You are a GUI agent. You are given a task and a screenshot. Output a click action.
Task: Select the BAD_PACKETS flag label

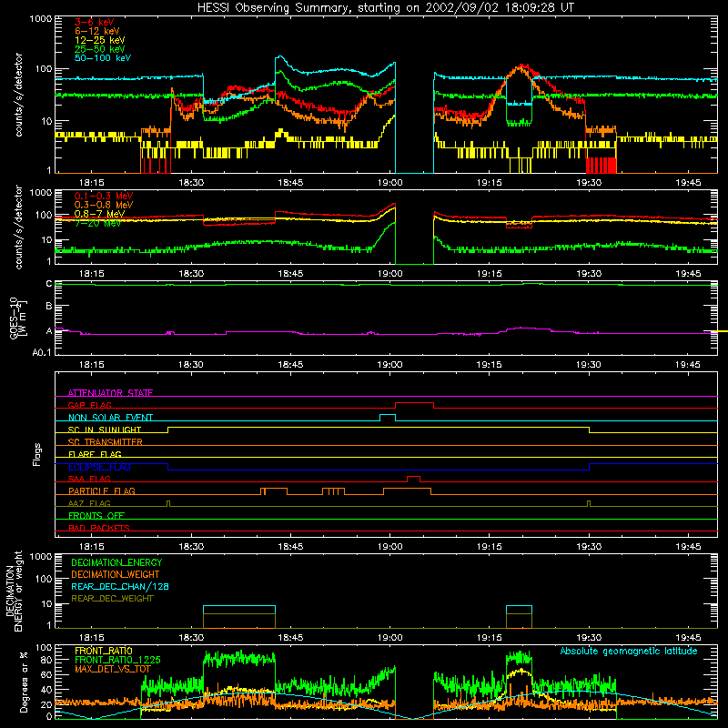[x=99, y=528]
